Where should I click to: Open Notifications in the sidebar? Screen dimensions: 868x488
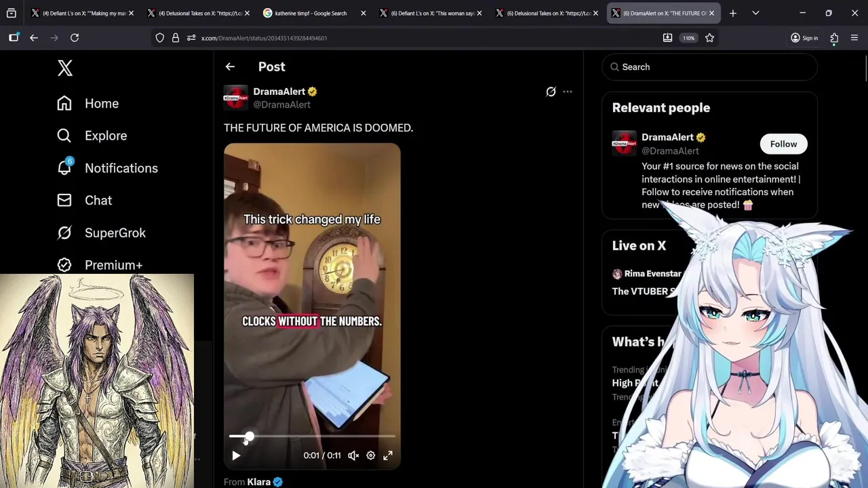click(107, 168)
